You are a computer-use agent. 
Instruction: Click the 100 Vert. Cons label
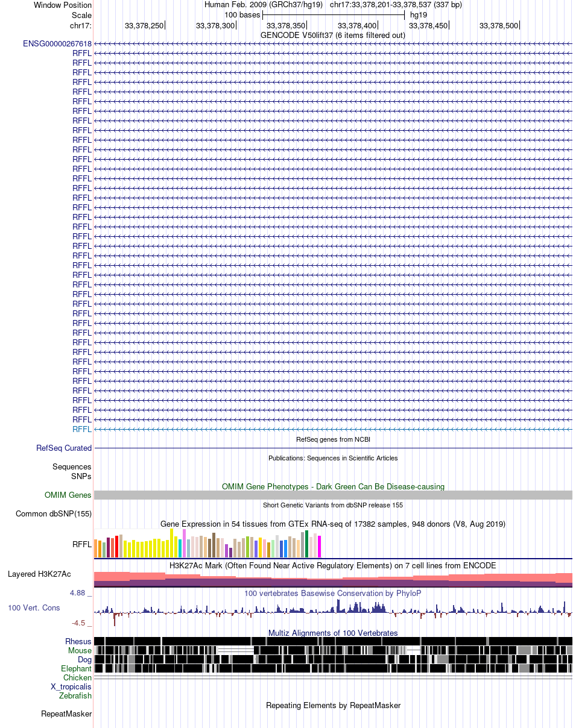34,607
